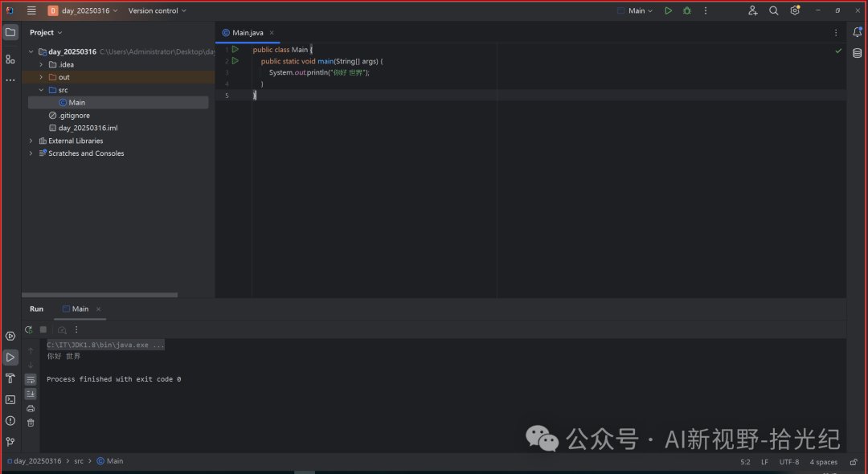Open Main run configuration dropdown

[635, 10]
